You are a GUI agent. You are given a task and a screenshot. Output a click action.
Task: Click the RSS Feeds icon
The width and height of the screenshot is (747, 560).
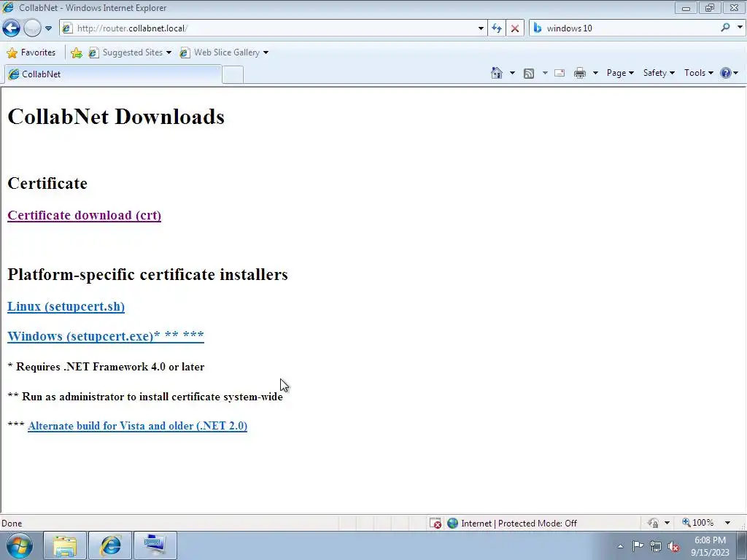(x=528, y=74)
